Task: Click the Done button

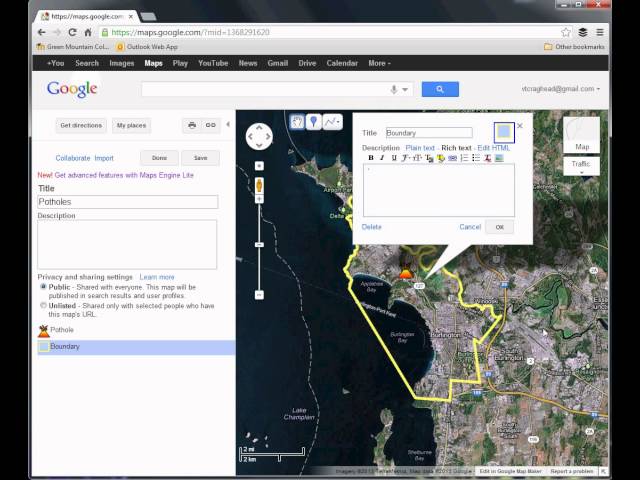Action: [159, 158]
